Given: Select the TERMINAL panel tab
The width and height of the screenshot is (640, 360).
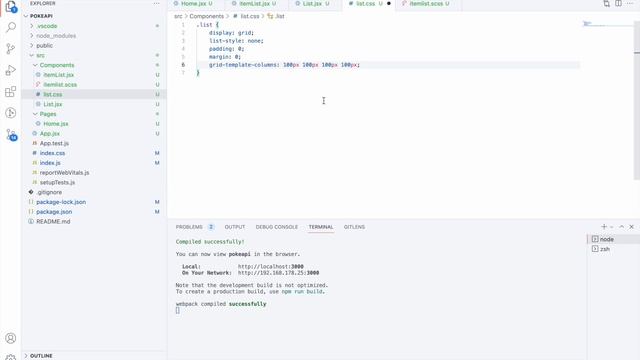Looking at the screenshot, I should [x=321, y=227].
